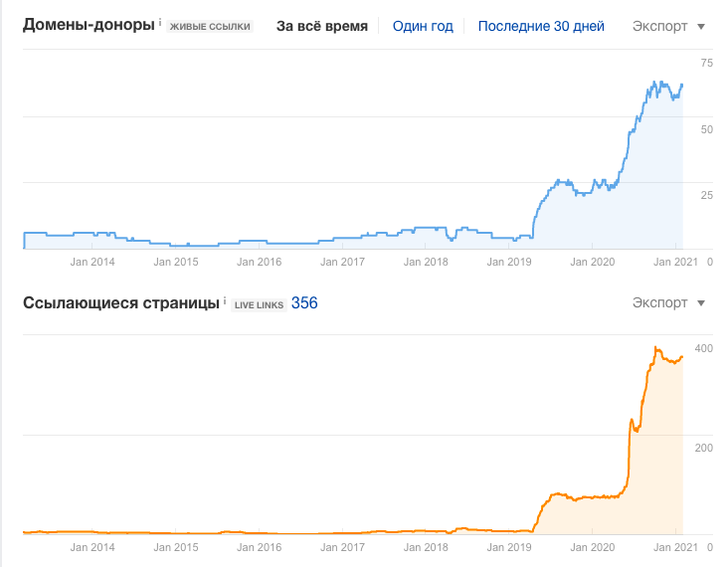Switch to Последние 30 дней range
The height and width of the screenshot is (567, 728).
point(540,26)
